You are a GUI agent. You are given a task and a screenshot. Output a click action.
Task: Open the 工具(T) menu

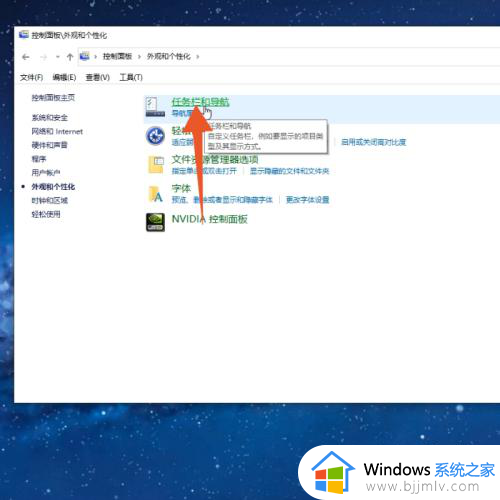tap(131, 77)
